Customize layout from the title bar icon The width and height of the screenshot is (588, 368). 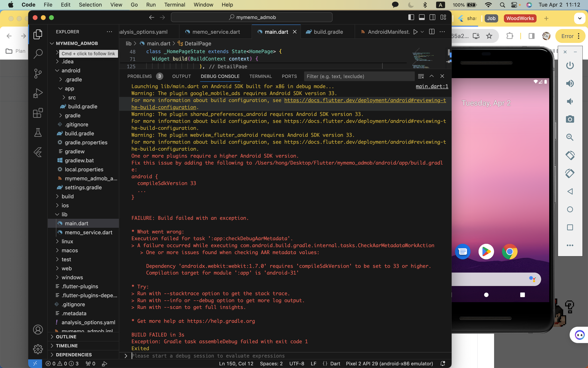coord(443,17)
